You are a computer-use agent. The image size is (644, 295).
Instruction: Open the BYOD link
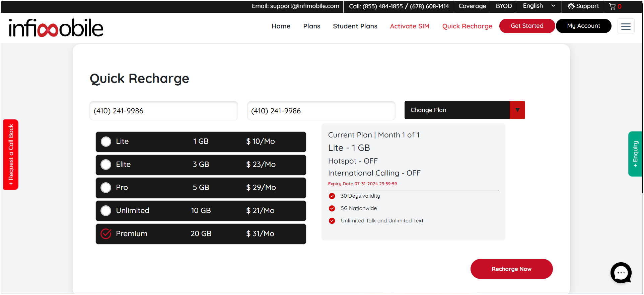504,6
